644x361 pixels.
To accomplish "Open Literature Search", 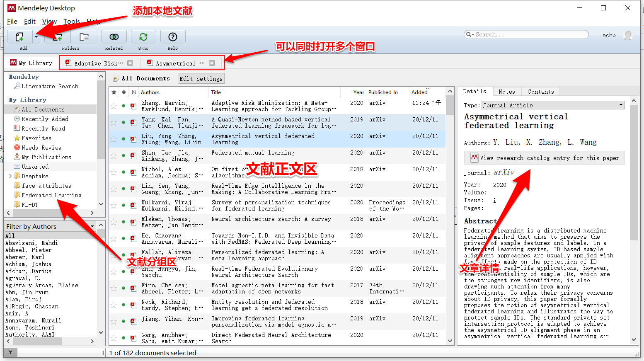I will click(50, 86).
